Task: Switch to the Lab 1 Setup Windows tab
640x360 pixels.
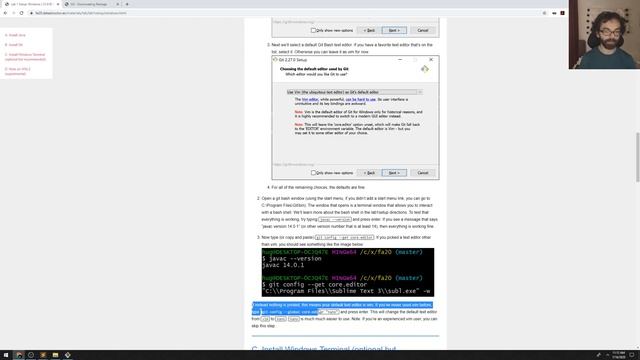Action: [x=31, y=4]
